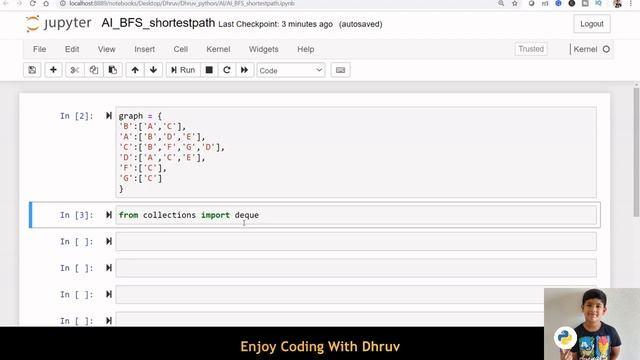Click the kernel idle circle indicator

(x=606, y=49)
